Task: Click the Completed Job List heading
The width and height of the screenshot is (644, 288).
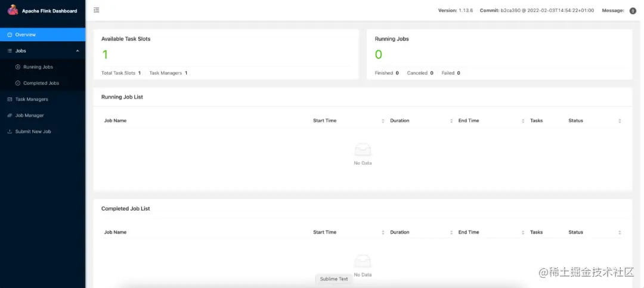Action: click(x=126, y=209)
